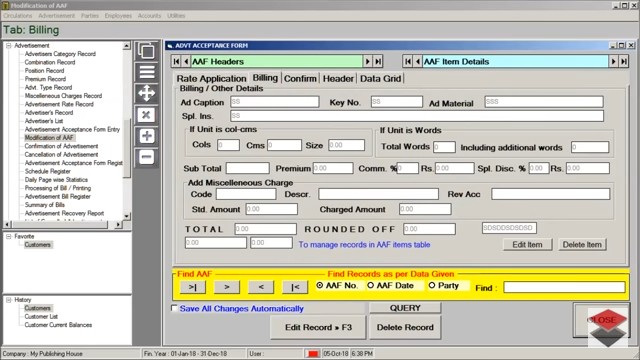Select Customer Current Balances in History
640x360 pixels.
click(x=58, y=325)
